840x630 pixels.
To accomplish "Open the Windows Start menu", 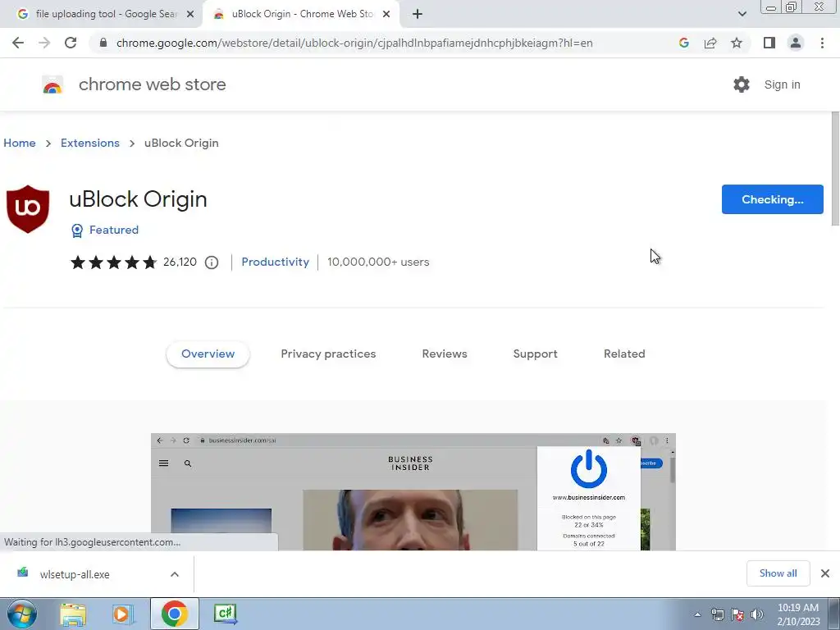I will click(x=21, y=614).
